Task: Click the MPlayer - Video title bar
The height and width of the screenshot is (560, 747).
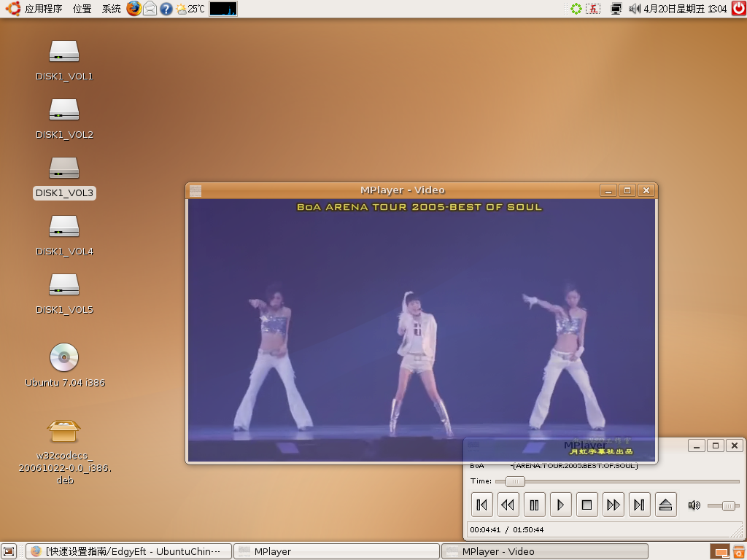Action: click(403, 190)
